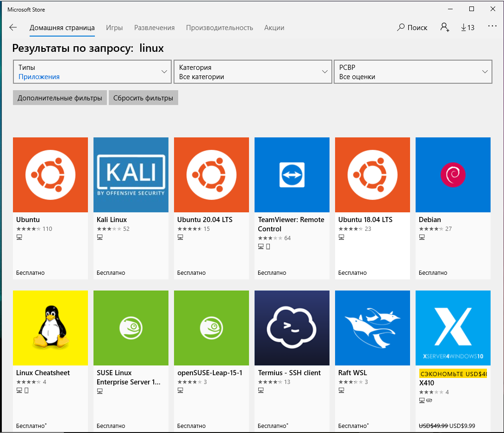Open the three-dots more menu
The width and height of the screenshot is (504, 433).
coord(492,27)
